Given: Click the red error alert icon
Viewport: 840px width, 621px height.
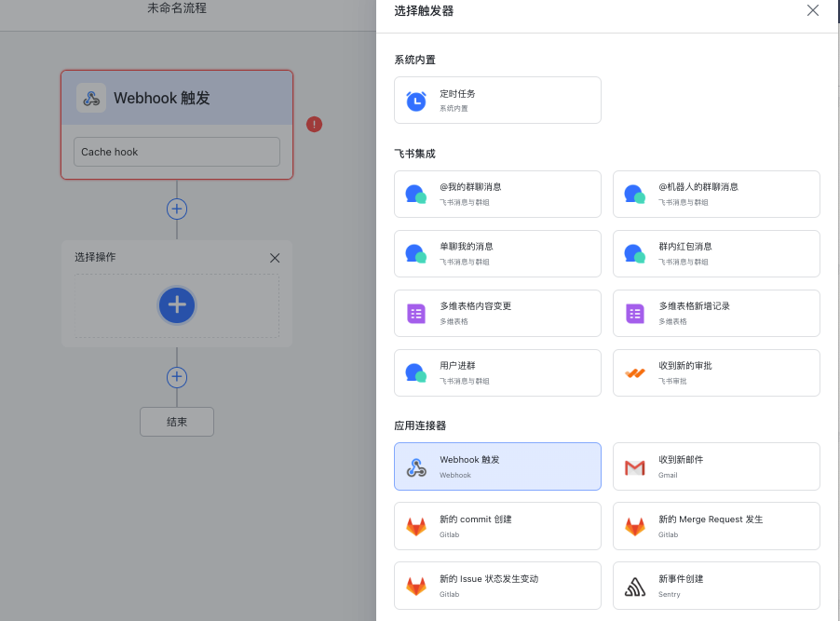Looking at the screenshot, I should click(x=315, y=124).
